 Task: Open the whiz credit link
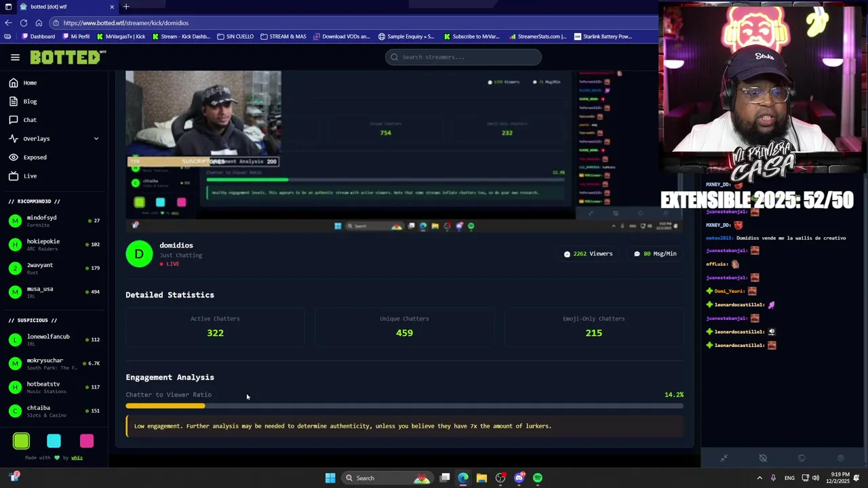[77, 457]
